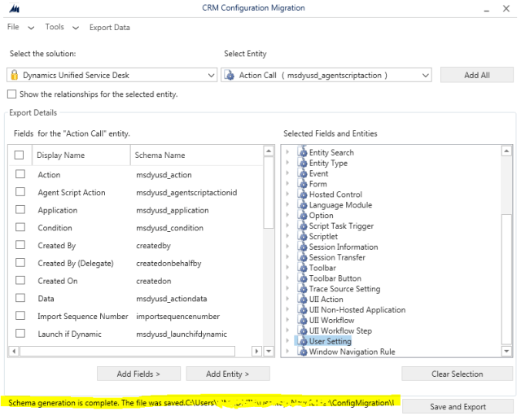This screenshot has height=420, width=521.
Task: Click the UII Workflow entity icon
Action: click(302, 321)
